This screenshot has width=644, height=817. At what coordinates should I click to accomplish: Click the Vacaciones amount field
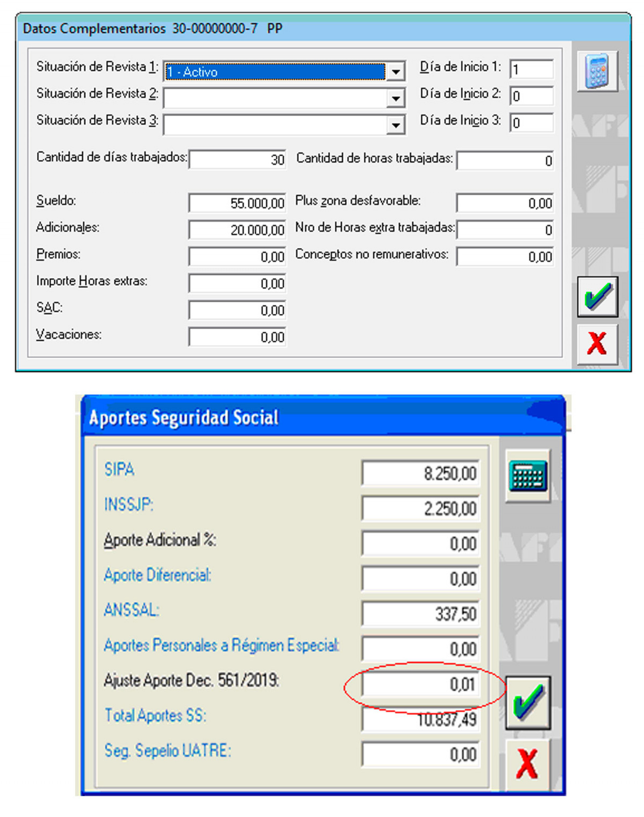(237, 337)
